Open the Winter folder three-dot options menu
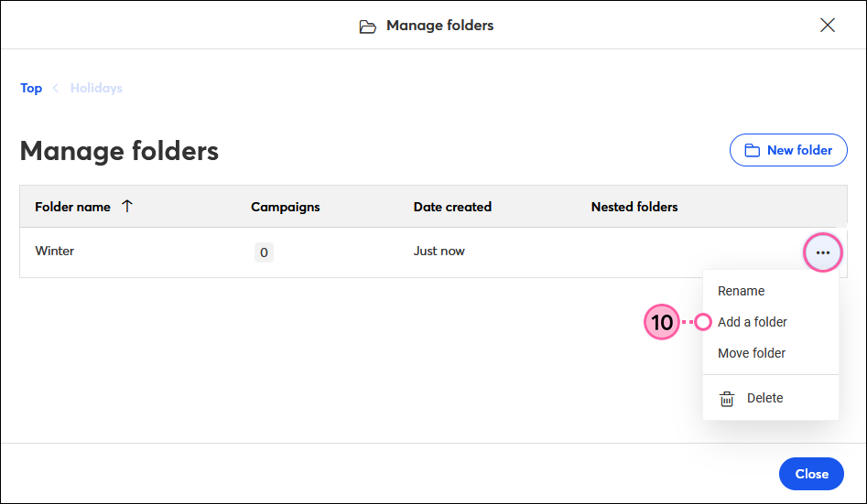 (x=823, y=252)
